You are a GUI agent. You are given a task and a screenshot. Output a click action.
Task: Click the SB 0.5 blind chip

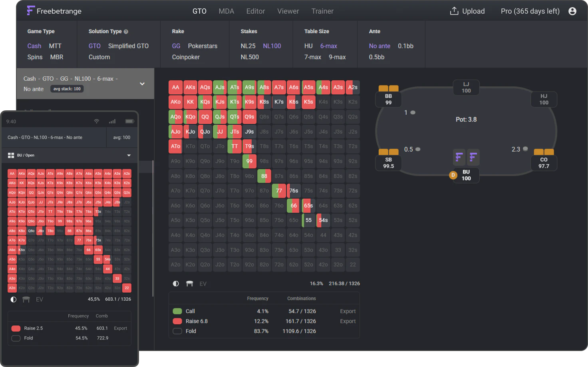pyautogui.click(x=418, y=149)
